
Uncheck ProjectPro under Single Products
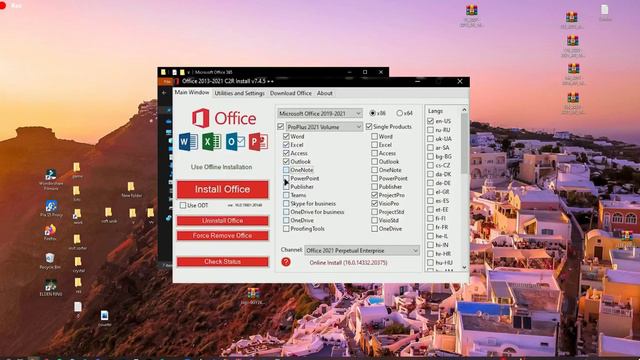point(374,195)
